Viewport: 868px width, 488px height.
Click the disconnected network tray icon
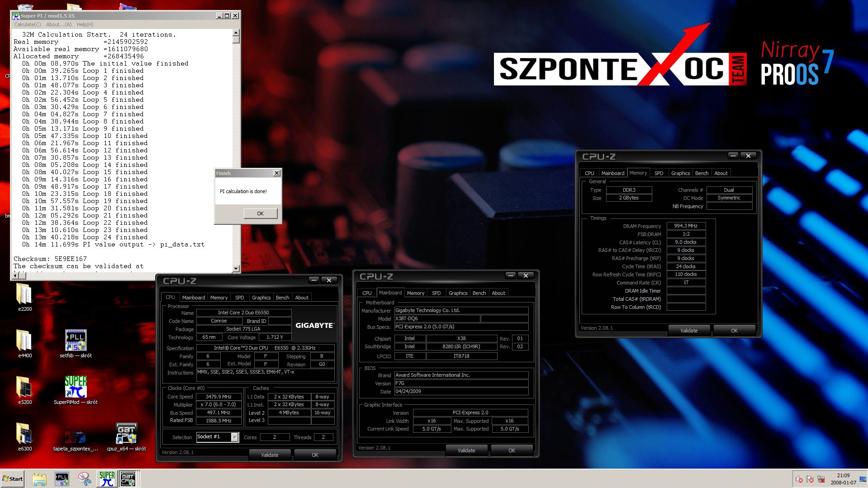(821, 479)
